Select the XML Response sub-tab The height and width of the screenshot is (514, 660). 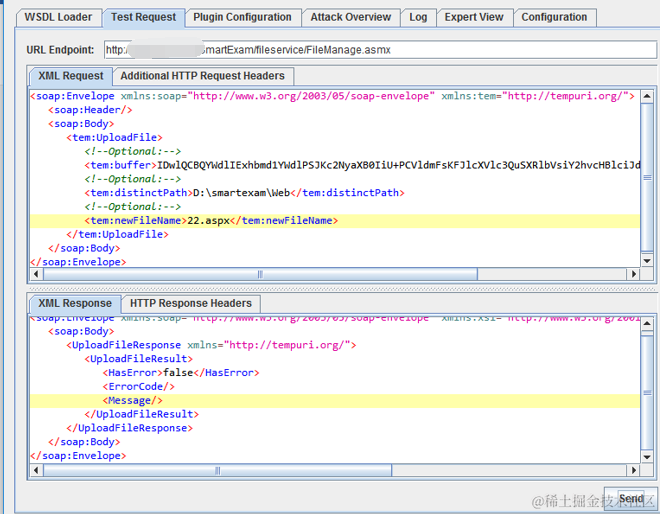click(x=75, y=303)
